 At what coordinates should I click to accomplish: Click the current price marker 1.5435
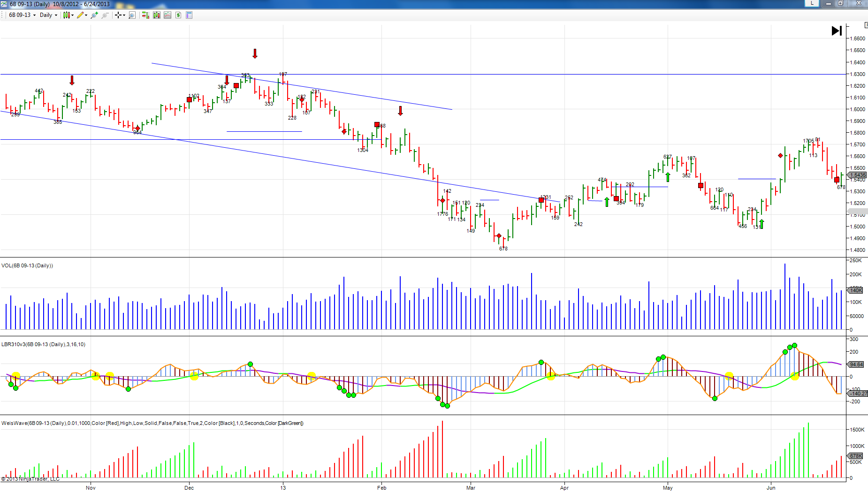pos(858,175)
